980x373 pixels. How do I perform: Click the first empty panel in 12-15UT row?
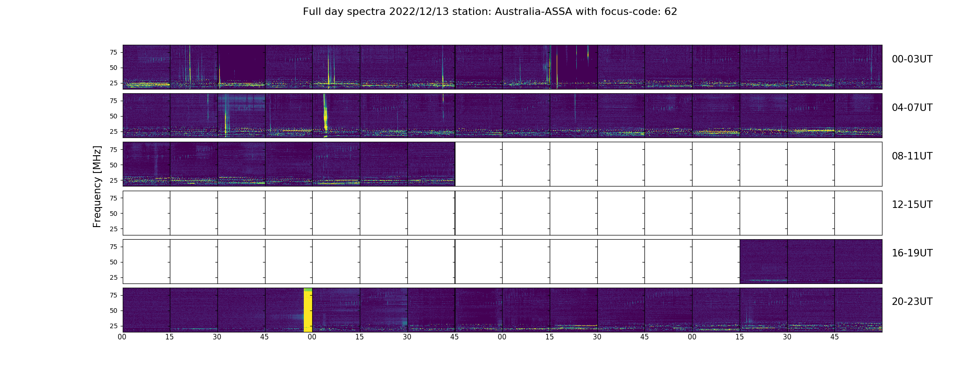point(147,213)
